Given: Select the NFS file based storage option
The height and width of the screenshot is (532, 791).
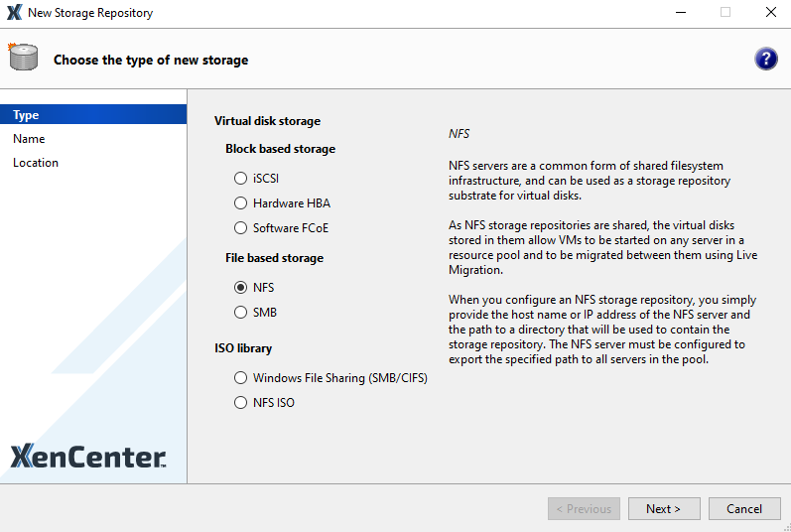Looking at the screenshot, I should click(x=254, y=288).
